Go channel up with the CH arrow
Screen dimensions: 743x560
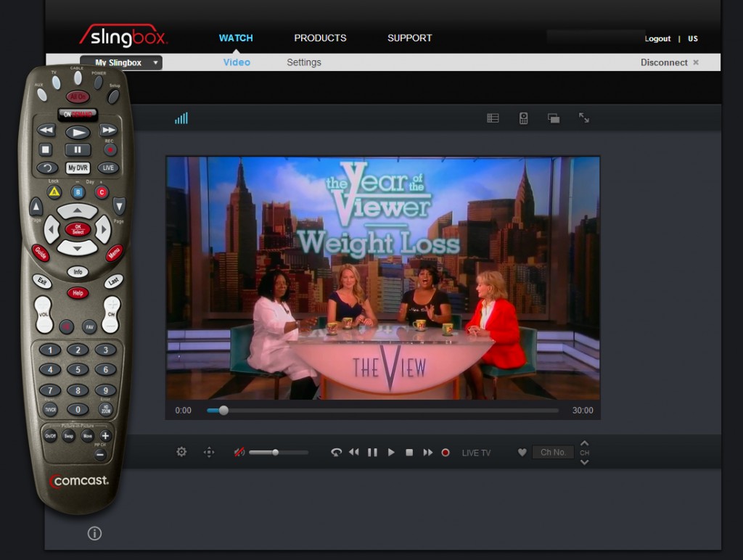585,443
